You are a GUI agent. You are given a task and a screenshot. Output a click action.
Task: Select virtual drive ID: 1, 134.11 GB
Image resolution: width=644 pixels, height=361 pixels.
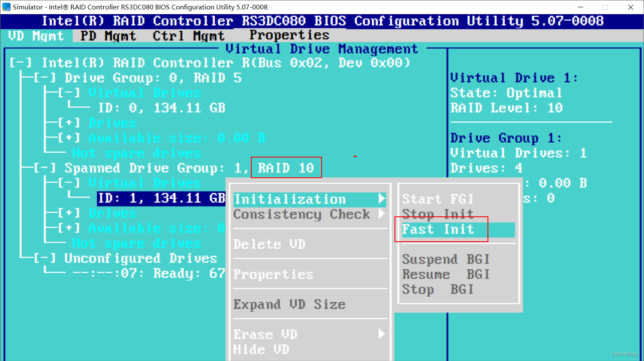tap(162, 198)
